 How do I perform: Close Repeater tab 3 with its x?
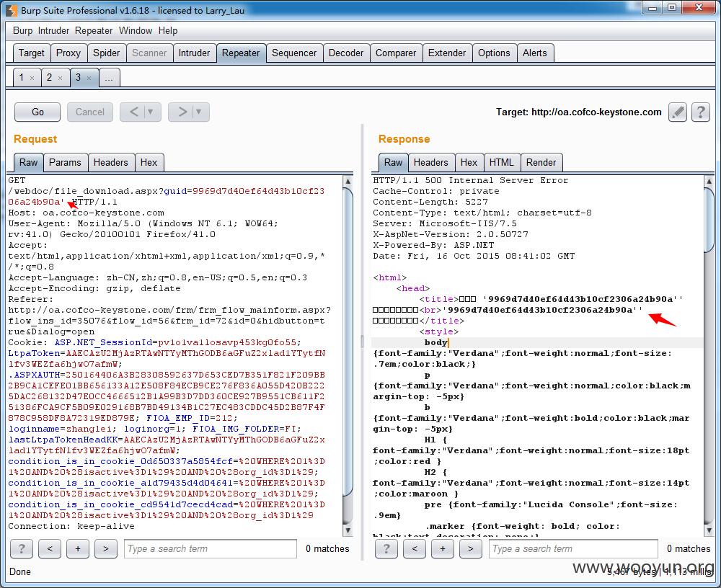(x=89, y=78)
